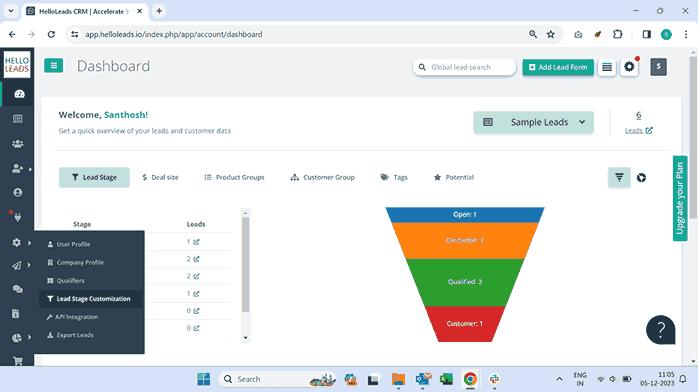Switch to the Customer Group tab
Image resolution: width=698 pixels, height=392 pixels.
pos(322,177)
